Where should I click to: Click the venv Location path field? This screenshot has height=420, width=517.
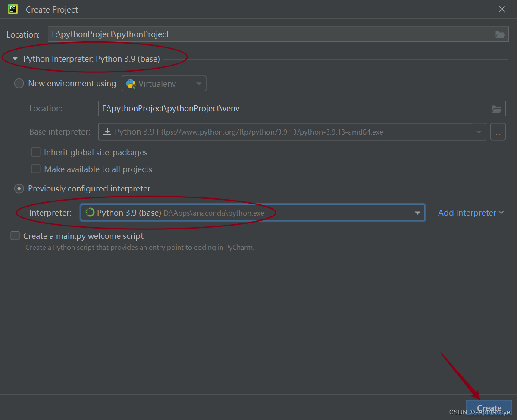(x=302, y=109)
